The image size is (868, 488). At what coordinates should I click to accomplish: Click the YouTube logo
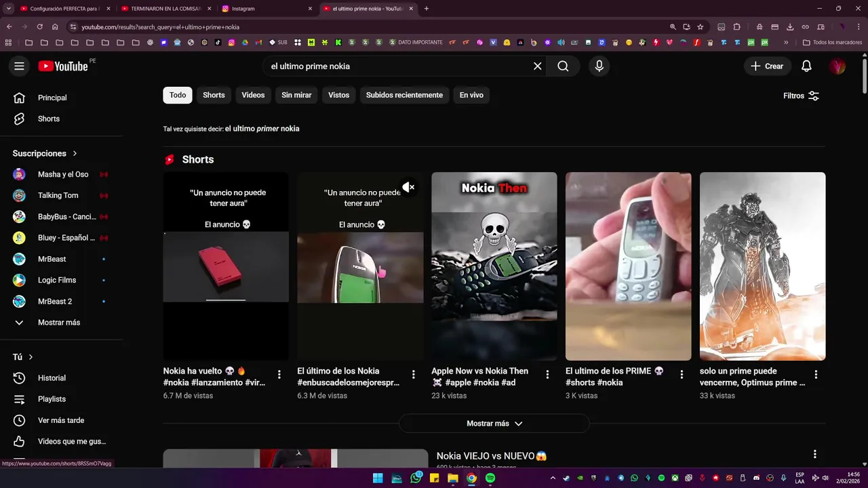pos(62,66)
